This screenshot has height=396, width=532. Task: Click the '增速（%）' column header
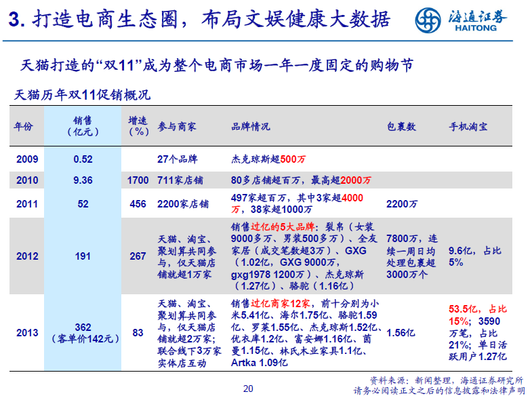(x=139, y=126)
